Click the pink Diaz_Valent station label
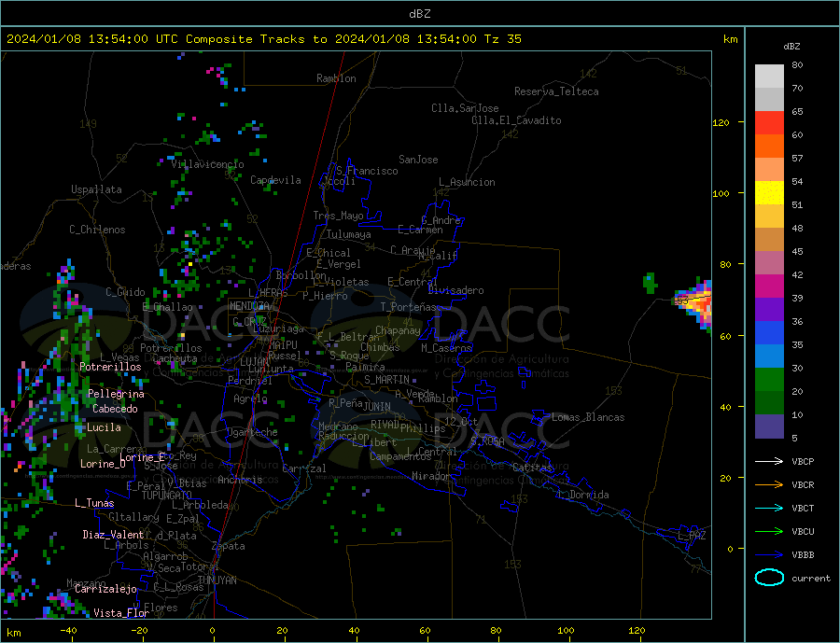This screenshot has height=643, width=840. coord(113,535)
